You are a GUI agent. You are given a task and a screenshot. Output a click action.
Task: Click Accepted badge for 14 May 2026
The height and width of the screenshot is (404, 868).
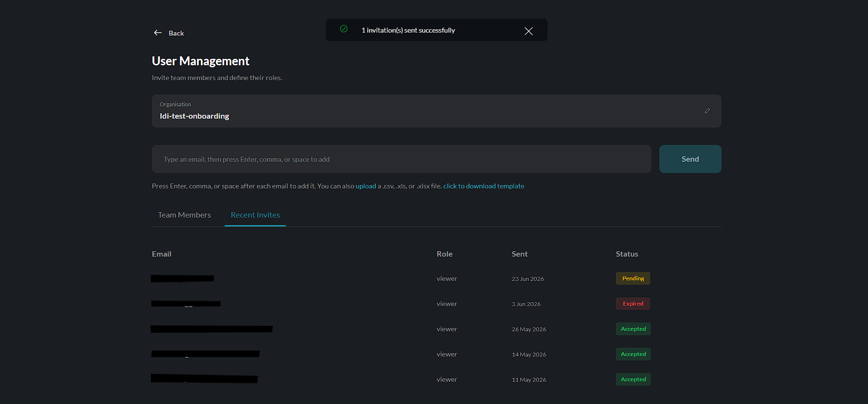coord(633,354)
